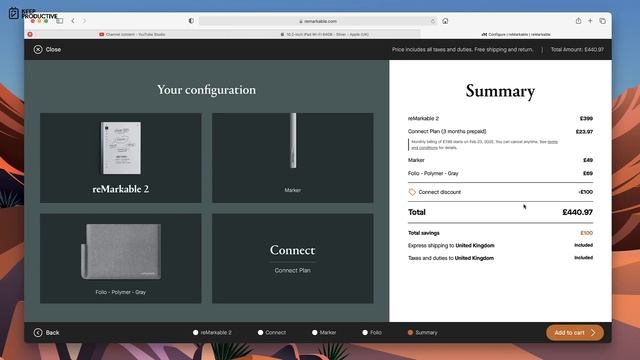
Task: Click the Total £440.97 amount
Action: 577,212
